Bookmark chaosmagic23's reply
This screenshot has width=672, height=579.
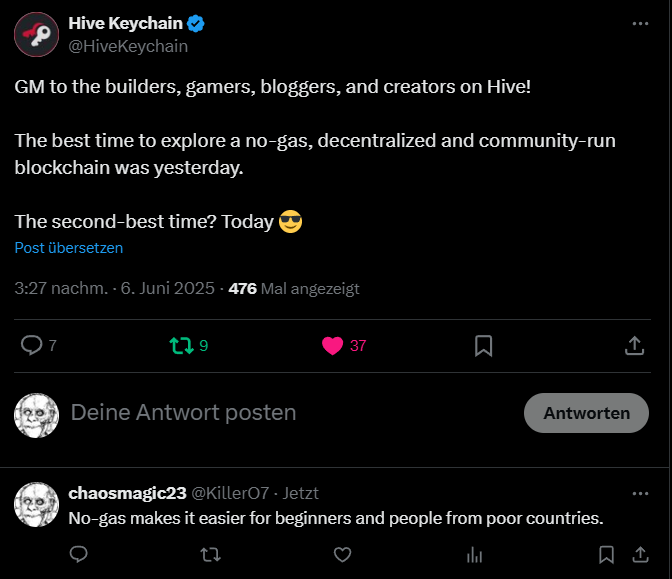click(x=606, y=555)
